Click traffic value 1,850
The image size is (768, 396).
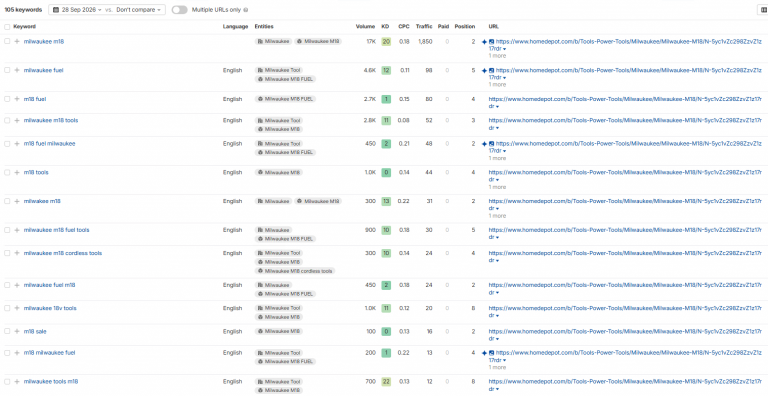pos(425,42)
